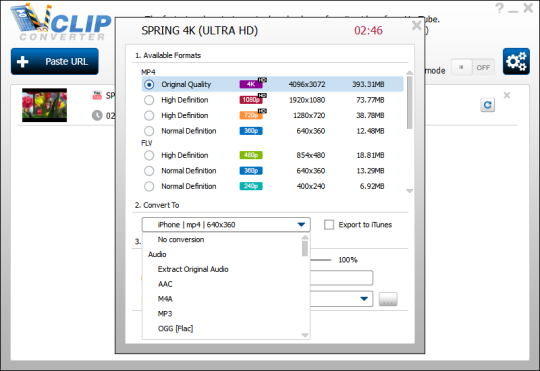Click the VClip Converter logo
Image resolution: width=540 pixels, height=371 pixels.
tap(61, 23)
